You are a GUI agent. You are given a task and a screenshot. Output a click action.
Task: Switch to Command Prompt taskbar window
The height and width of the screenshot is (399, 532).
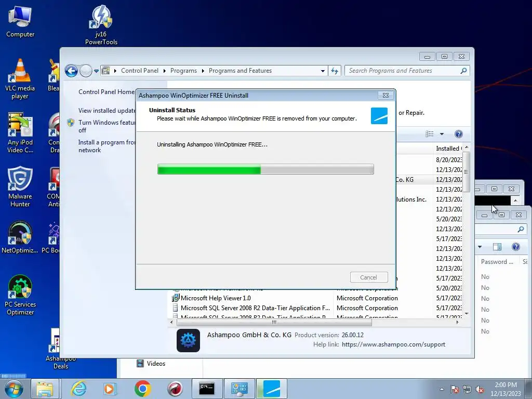[x=207, y=389]
